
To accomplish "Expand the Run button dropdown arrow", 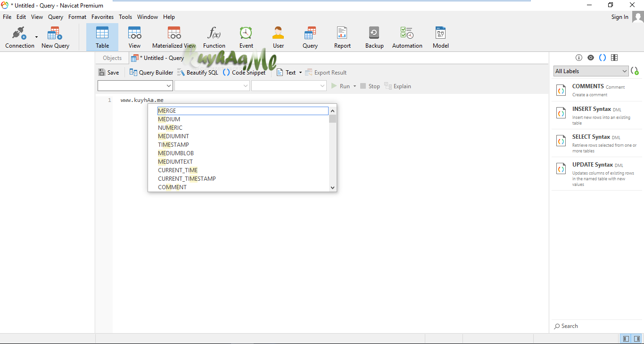I will click(x=355, y=86).
